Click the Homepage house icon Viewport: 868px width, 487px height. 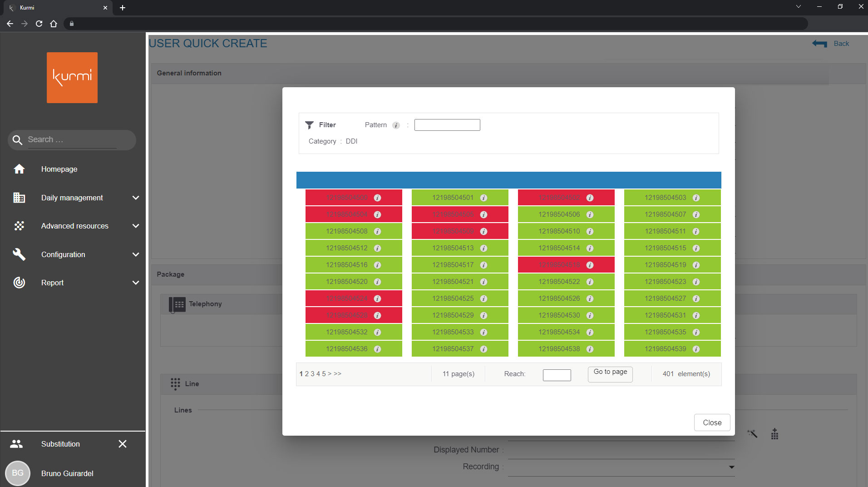[x=19, y=169]
